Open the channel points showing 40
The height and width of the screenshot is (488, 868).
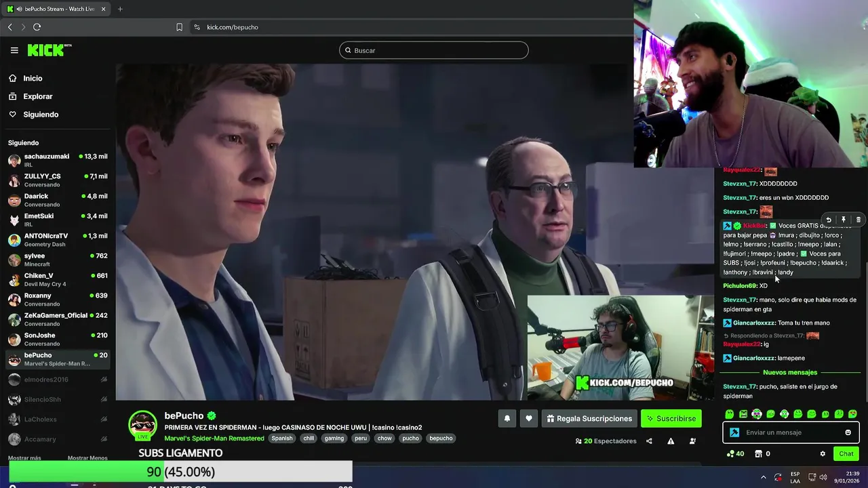735,454
